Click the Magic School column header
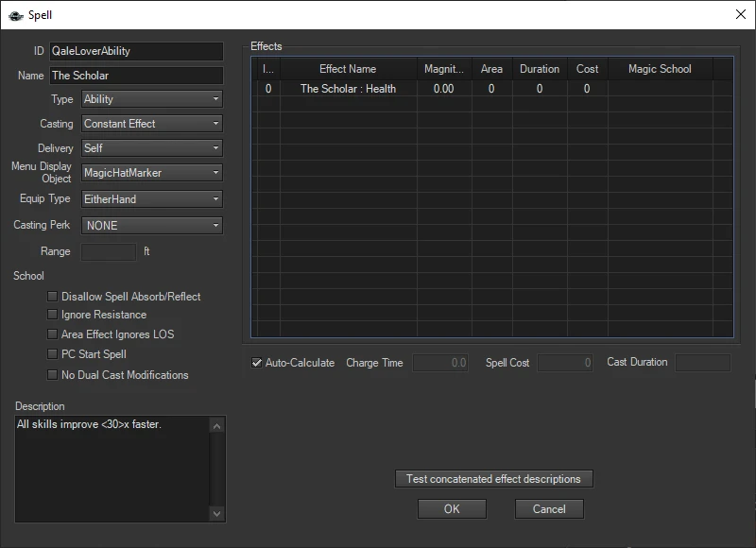The width and height of the screenshot is (756, 548). click(x=660, y=69)
